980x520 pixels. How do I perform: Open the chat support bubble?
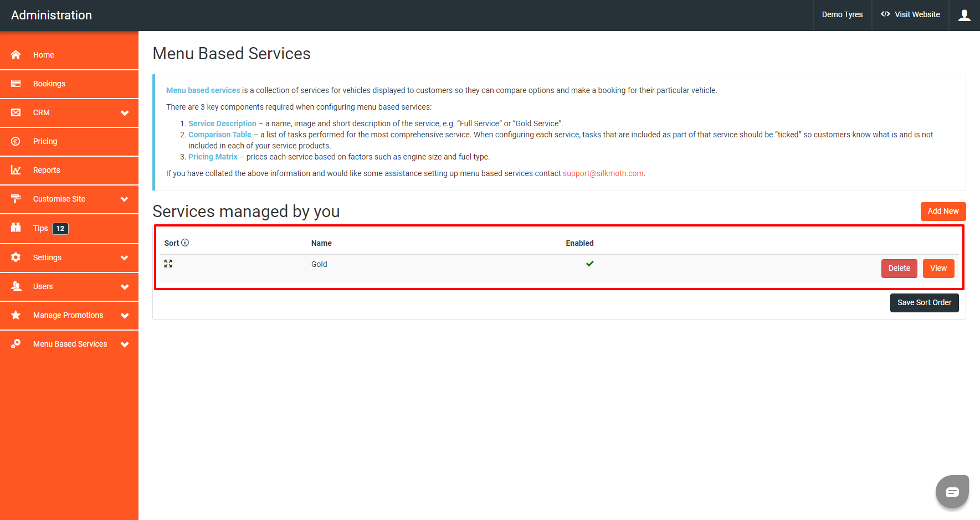[952, 492]
